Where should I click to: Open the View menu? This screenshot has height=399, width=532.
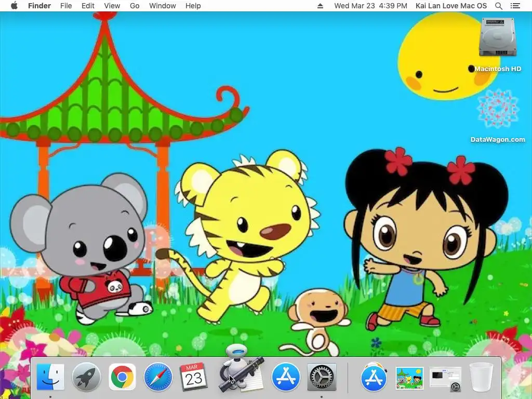click(112, 6)
